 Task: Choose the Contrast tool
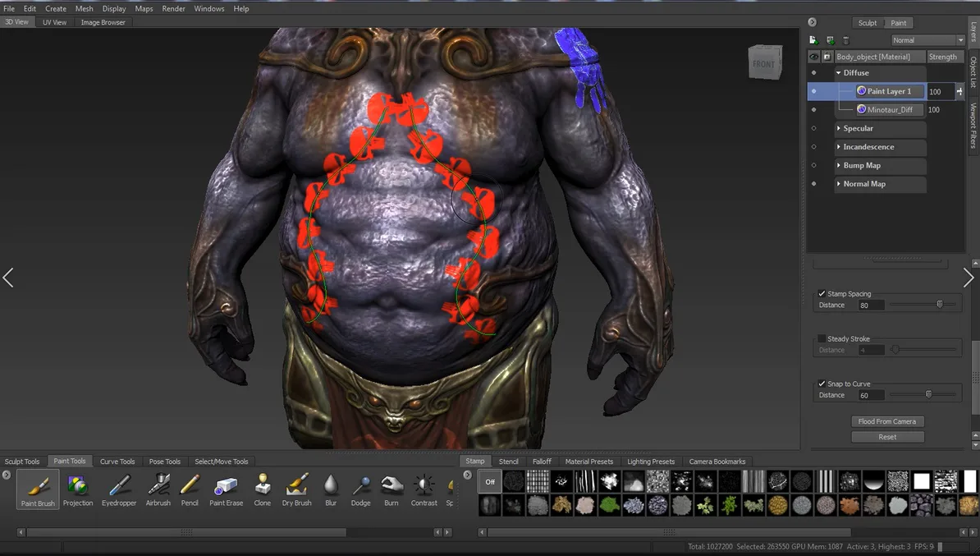pos(424,489)
